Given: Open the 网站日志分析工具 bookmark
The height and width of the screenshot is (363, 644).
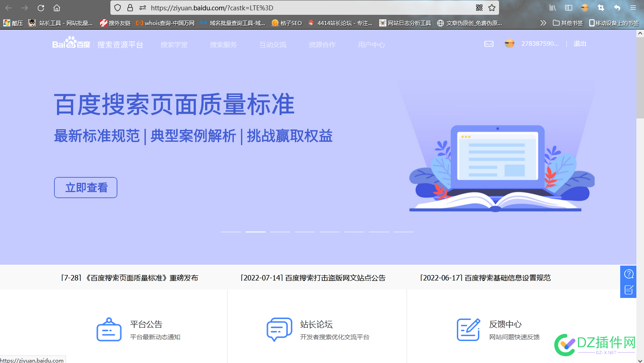Looking at the screenshot, I should [x=405, y=23].
